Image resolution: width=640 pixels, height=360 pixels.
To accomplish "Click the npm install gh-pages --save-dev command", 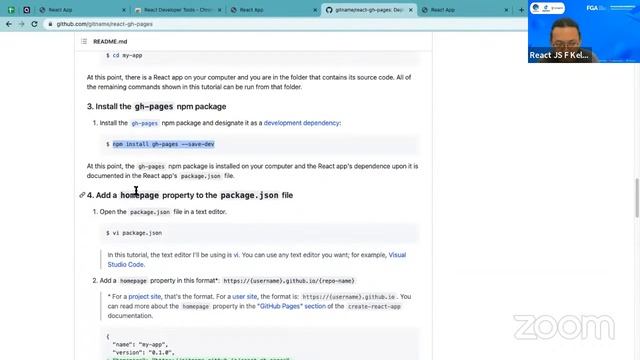I will (163, 144).
